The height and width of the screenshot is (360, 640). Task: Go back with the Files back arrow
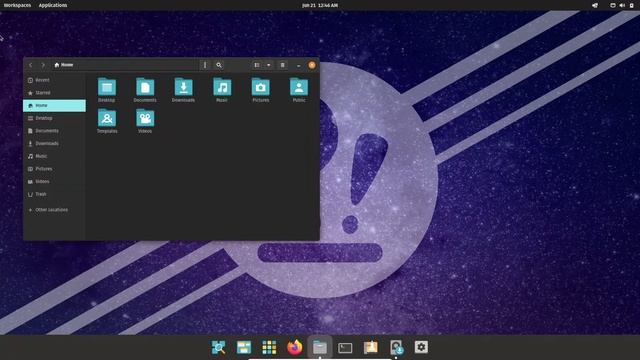(31, 65)
